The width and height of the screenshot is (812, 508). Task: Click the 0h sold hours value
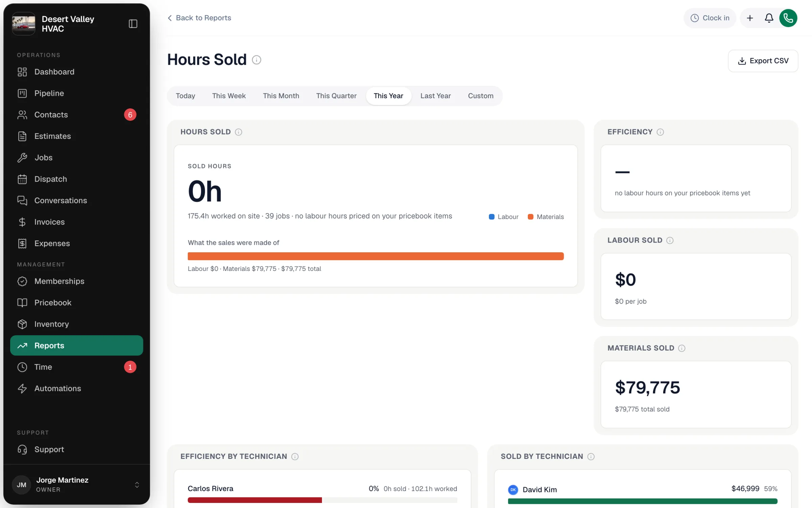coord(205,192)
